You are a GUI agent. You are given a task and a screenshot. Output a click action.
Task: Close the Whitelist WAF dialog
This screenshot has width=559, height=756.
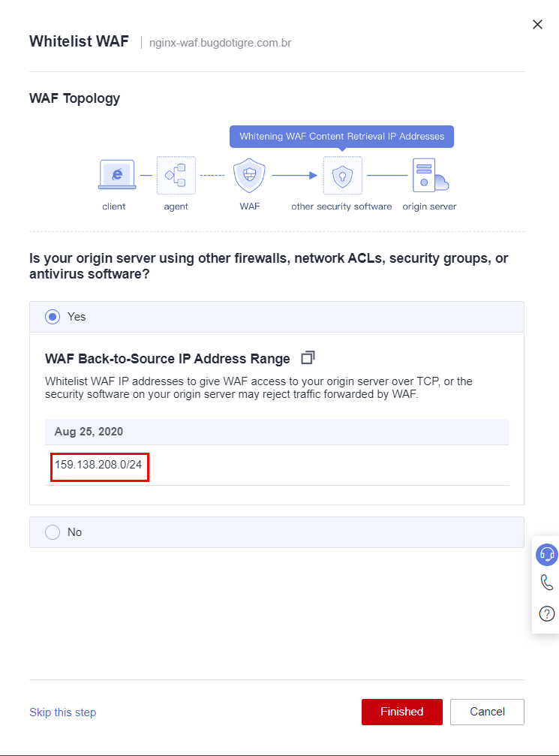click(537, 25)
